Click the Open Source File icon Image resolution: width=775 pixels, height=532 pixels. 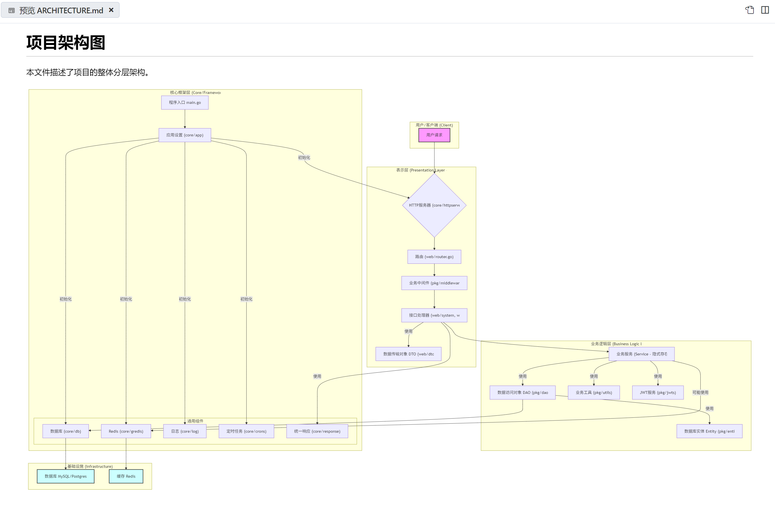click(x=750, y=10)
